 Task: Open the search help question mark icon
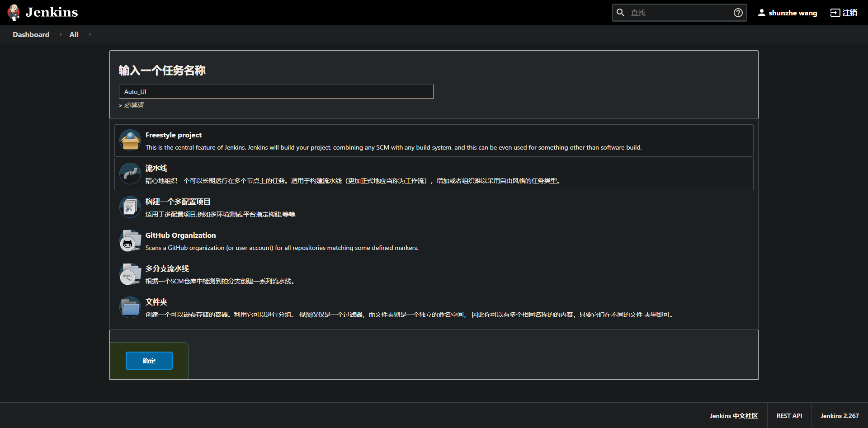738,13
